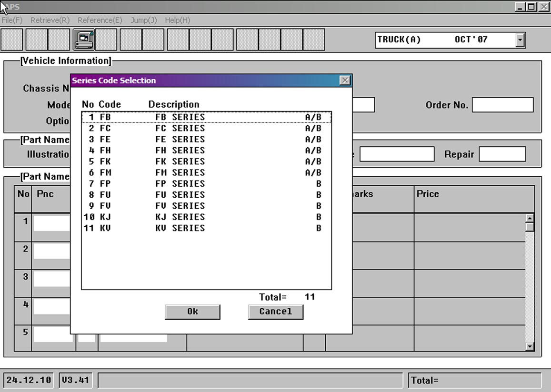The width and height of the screenshot is (551, 392).
Task: Click the computer terminal toolbar icon
Action: [x=84, y=40]
